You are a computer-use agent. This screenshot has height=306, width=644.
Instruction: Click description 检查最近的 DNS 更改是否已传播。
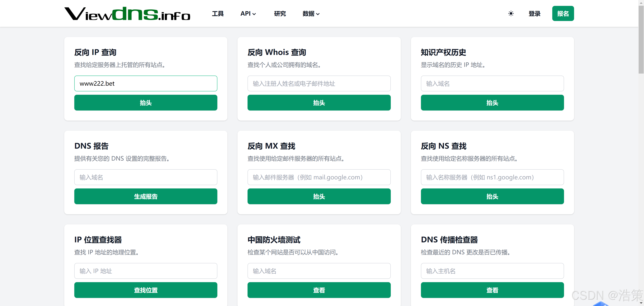point(466,252)
